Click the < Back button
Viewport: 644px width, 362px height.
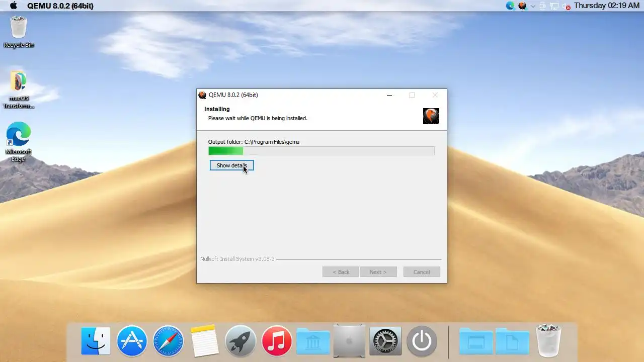(341, 272)
